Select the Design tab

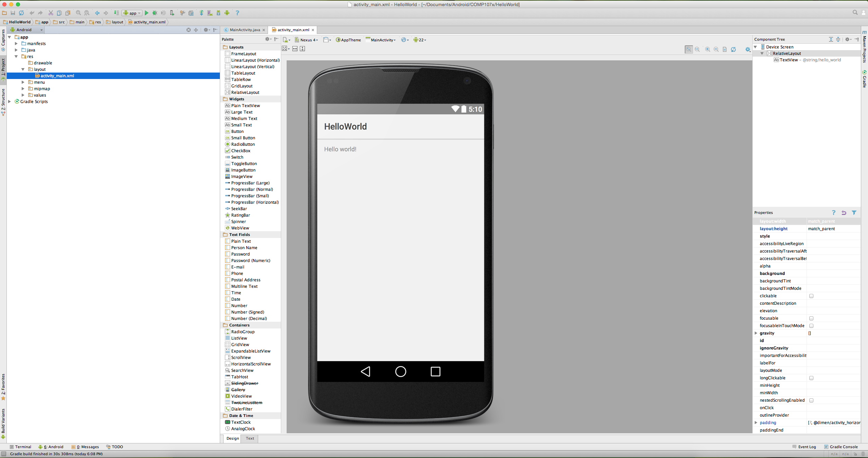(233, 438)
